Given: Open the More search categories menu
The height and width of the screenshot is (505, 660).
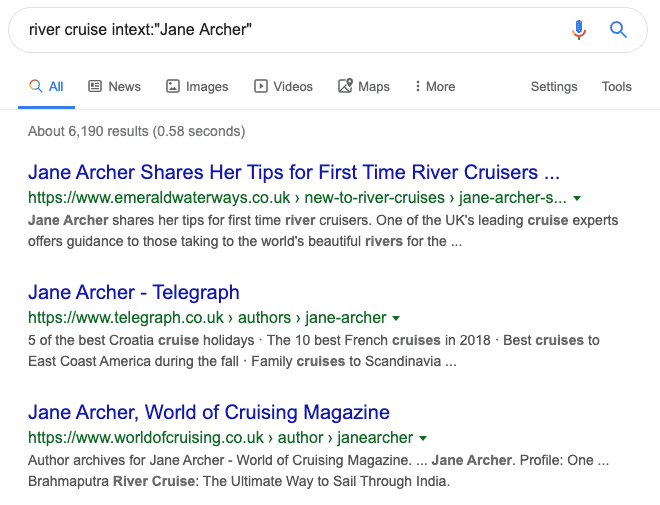Looking at the screenshot, I should point(435,86).
